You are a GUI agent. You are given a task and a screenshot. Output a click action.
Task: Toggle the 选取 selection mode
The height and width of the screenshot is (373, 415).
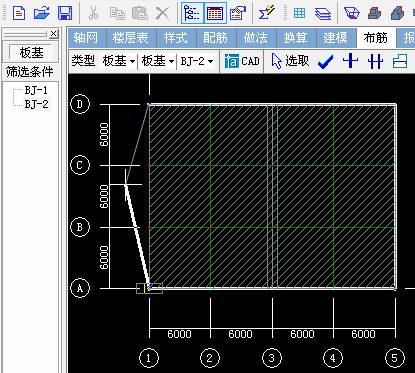[x=290, y=61]
